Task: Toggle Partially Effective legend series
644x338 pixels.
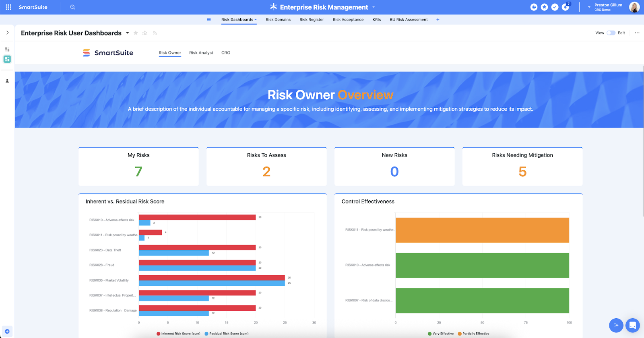Action: (x=473, y=334)
